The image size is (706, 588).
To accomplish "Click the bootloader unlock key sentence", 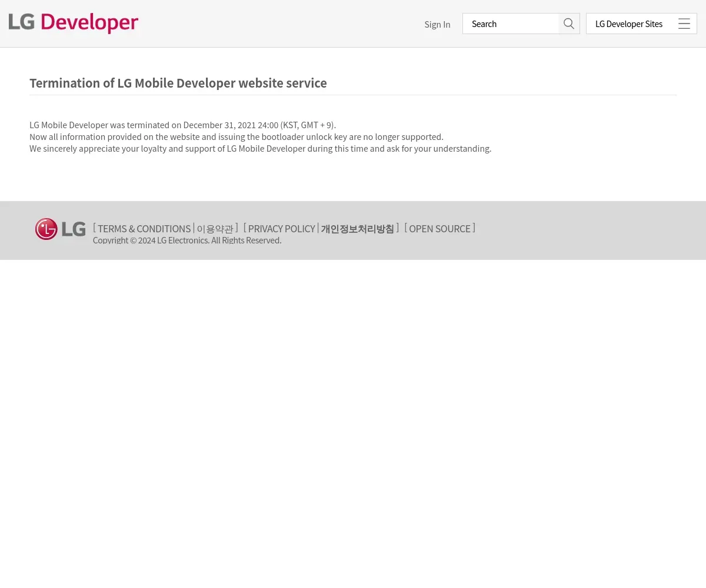I will [x=237, y=137].
